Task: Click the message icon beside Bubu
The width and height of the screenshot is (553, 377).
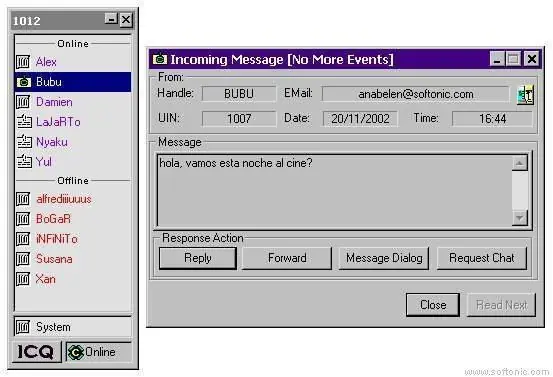Action: tap(24, 82)
